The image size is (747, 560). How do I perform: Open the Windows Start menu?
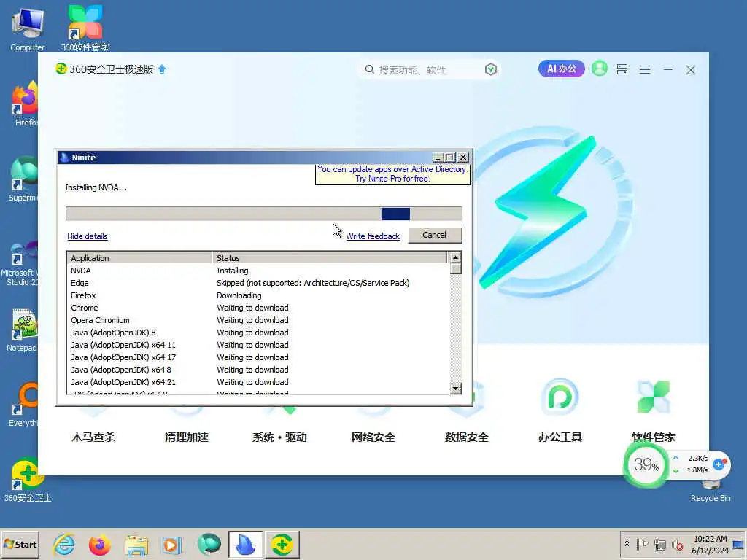(x=20, y=544)
